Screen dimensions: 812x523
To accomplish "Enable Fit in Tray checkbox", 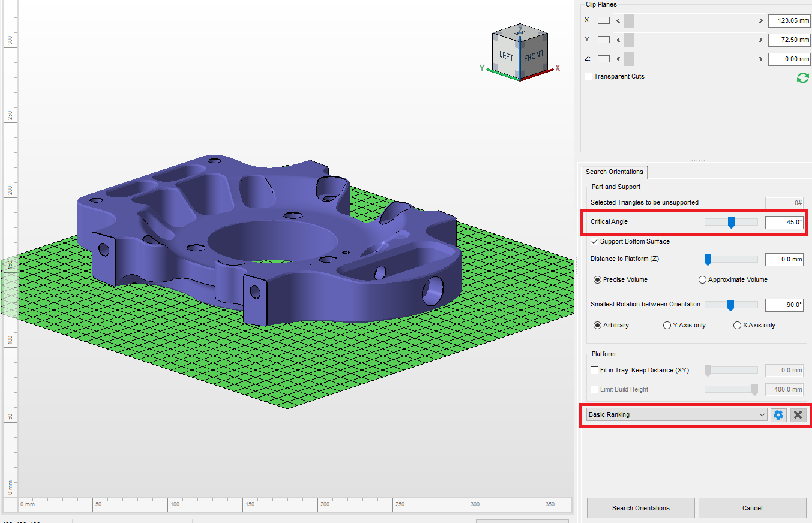I will click(595, 371).
